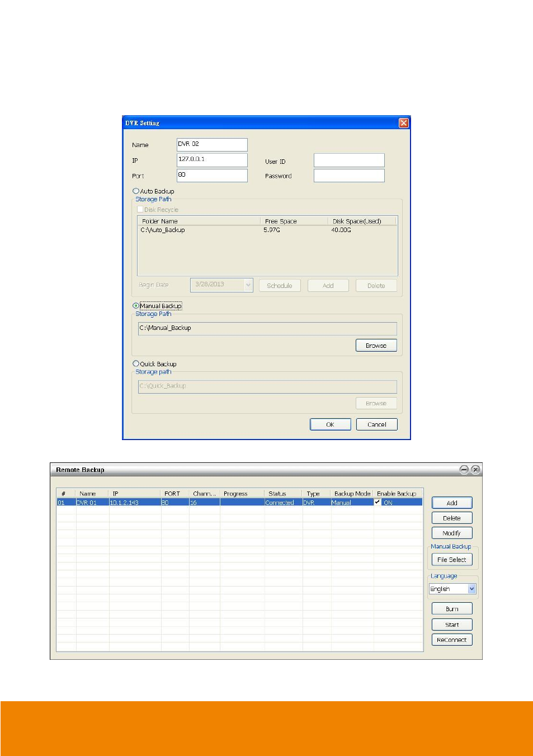Browse for the Manual Backup storage path
This screenshot has width=533, height=756.
point(376,346)
